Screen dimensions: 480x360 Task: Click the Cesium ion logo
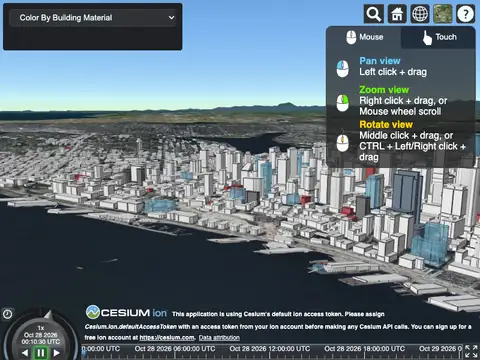(x=126, y=312)
